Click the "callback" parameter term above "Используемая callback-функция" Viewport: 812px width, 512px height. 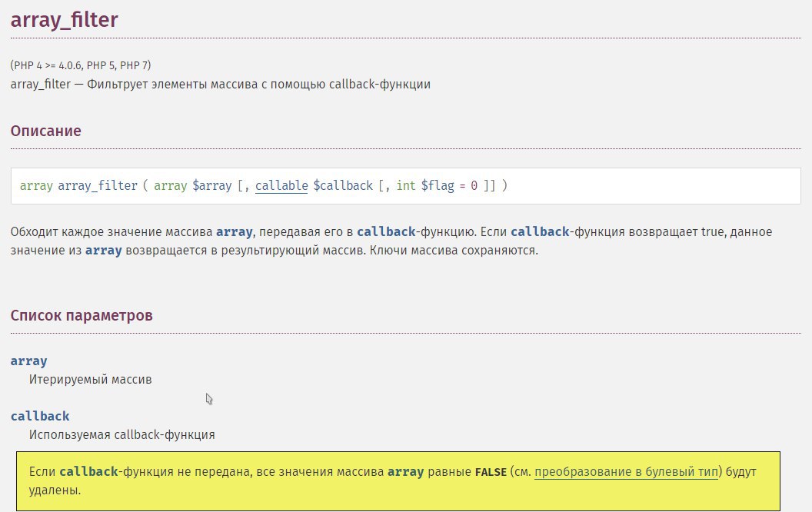pyautogui.click(x=40, y=416)
